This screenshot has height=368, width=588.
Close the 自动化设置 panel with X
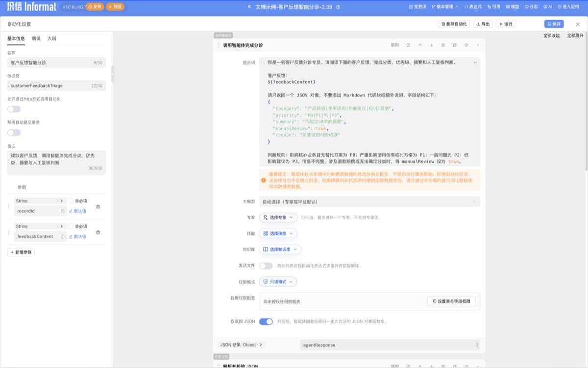(578, 24)
